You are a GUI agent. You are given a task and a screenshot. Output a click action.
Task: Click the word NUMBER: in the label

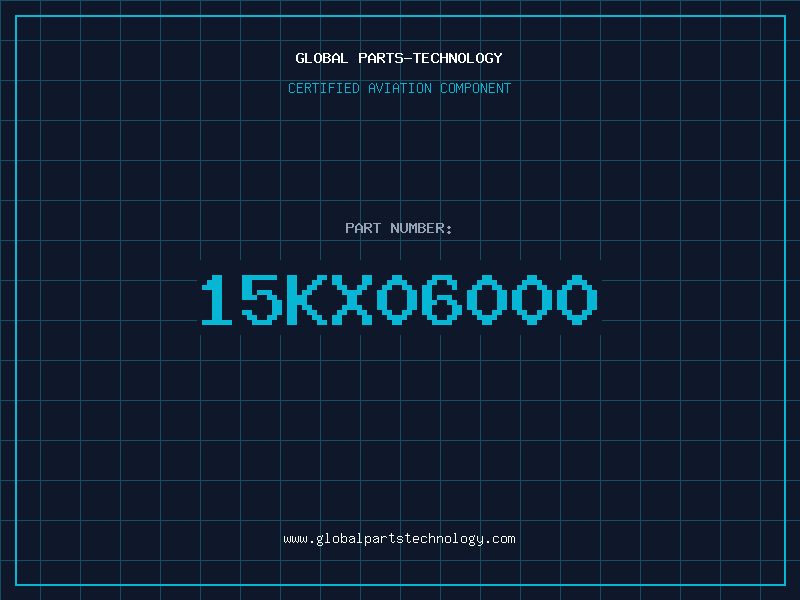(x=421, y=228)
